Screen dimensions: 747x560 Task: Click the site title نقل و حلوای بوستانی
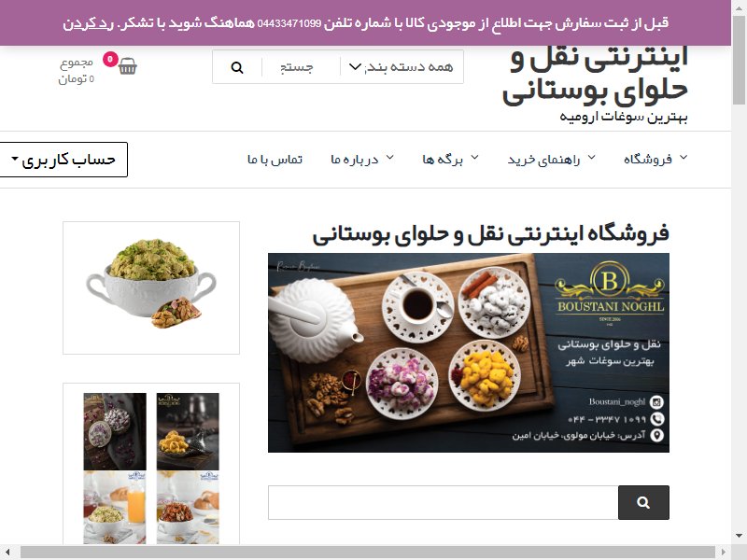(x=596, y=77)
